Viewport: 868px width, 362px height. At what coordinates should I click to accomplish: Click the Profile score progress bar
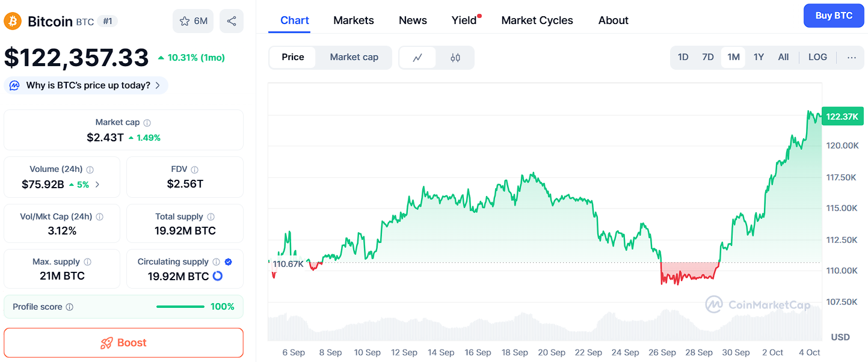180,307
